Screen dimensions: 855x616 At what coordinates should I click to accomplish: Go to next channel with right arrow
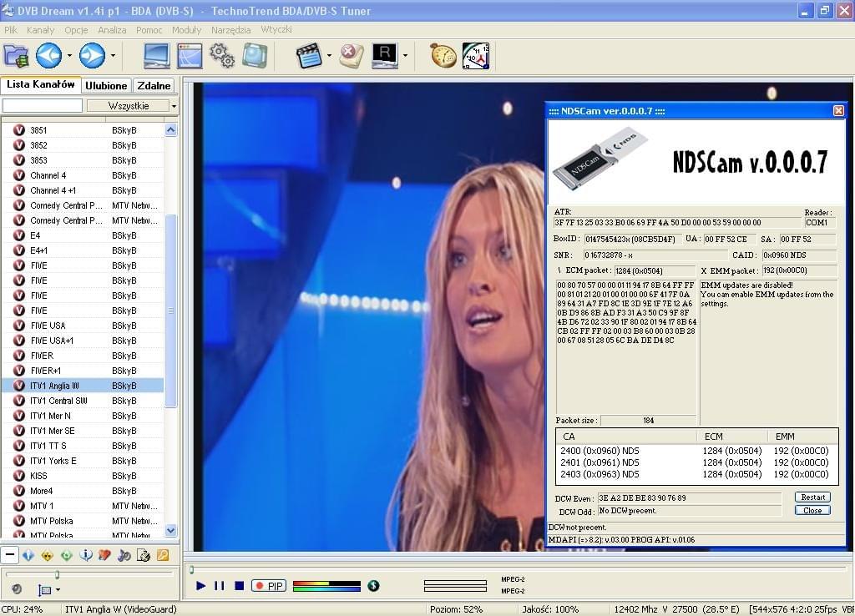pyautogui.click(x=92, y=56)
